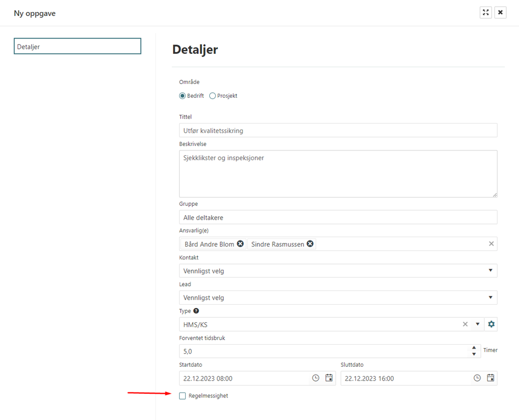Open Startdato time picker clock

coord(316,378)
